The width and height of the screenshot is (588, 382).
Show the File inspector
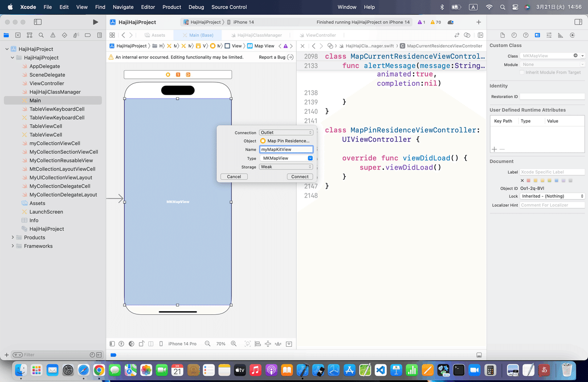click(502, 35)
